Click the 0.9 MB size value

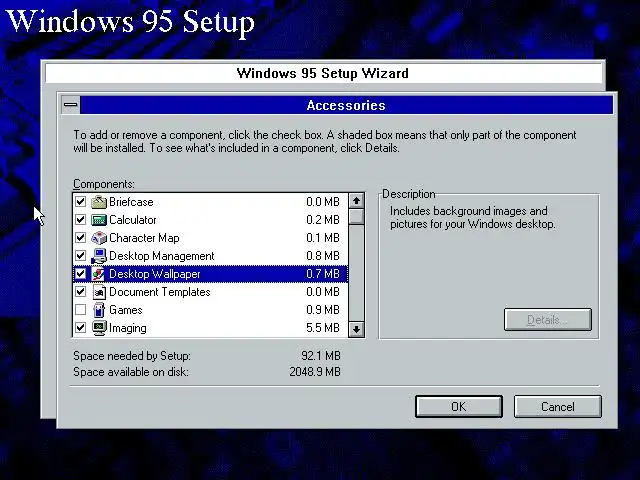[x=323, y=310]
